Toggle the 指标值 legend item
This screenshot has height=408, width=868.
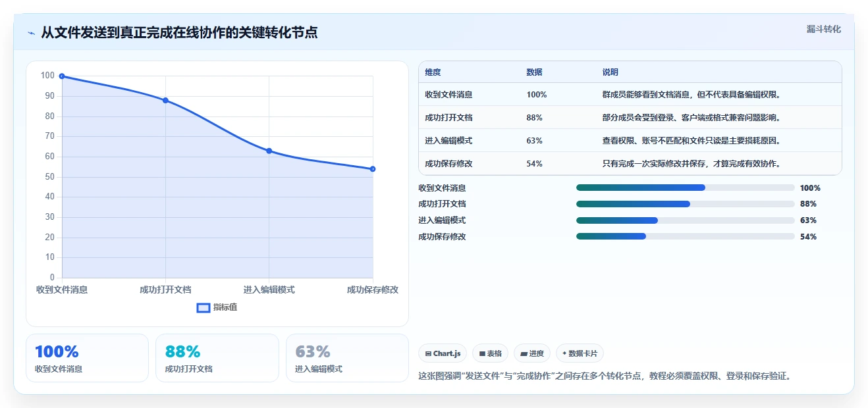click(x=217, y=307)
